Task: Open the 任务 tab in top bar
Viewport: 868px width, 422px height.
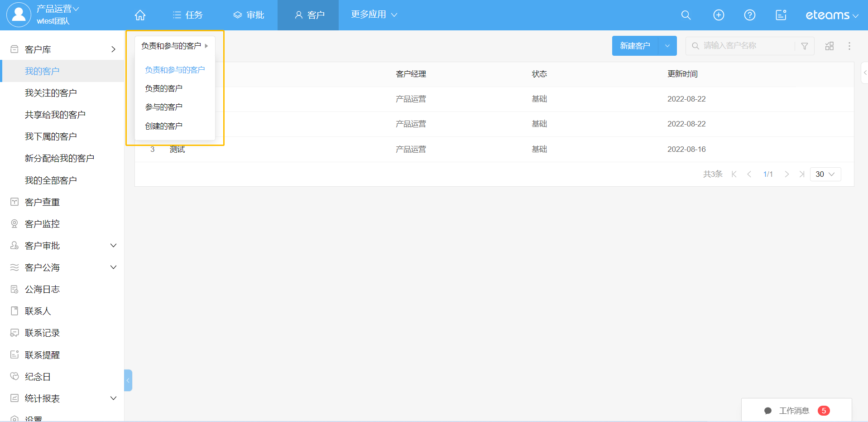Action: (x=188, y=15)
